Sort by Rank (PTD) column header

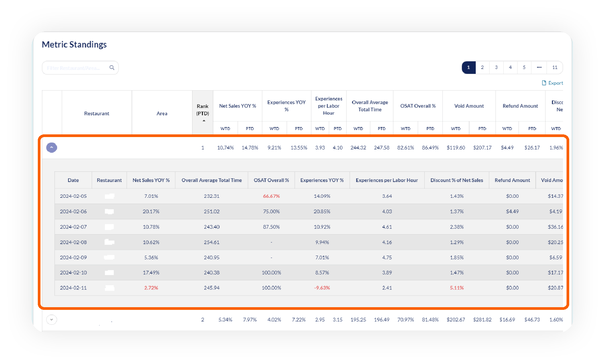[x=202, y=110]
